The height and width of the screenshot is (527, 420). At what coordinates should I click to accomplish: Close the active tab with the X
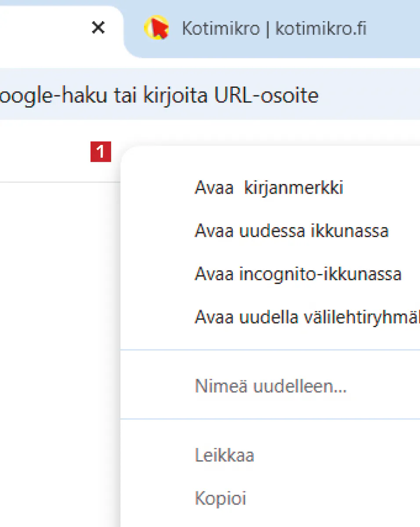[x=98, y=29]
